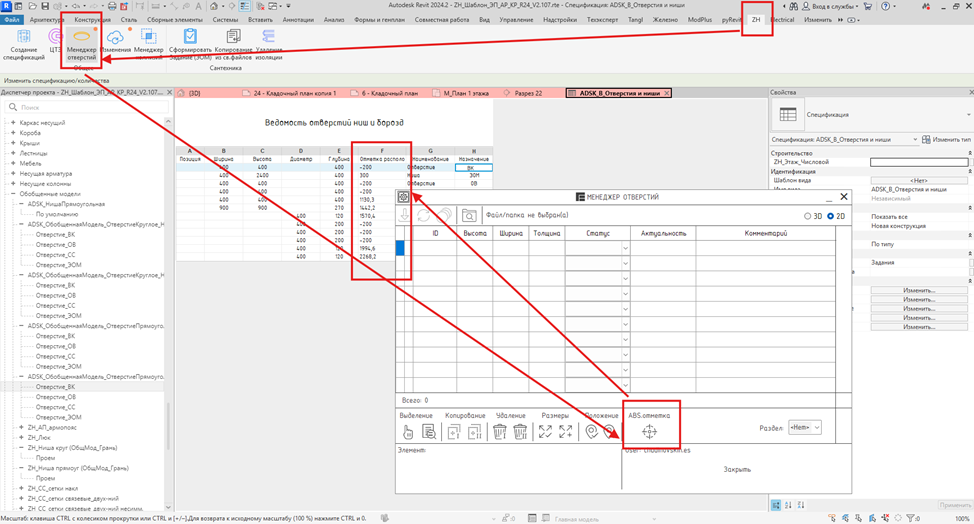
Task: Launch Создание спецификаций ribbon tool
Action: point(24,44)
